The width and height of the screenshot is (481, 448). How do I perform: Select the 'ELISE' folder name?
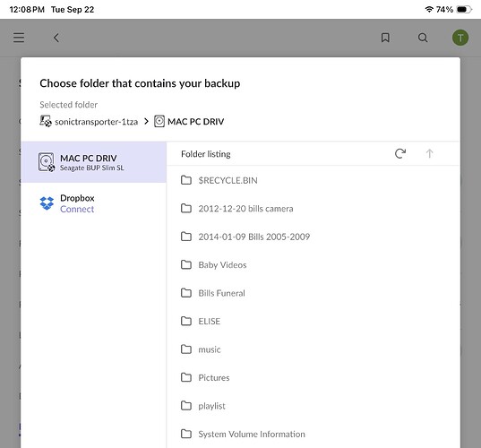click(210, 322)
